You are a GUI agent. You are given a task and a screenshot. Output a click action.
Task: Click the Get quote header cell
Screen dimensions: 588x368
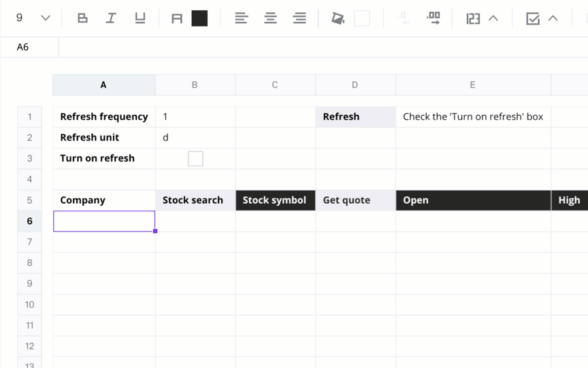pyautogui.click(x=355, y=200)
